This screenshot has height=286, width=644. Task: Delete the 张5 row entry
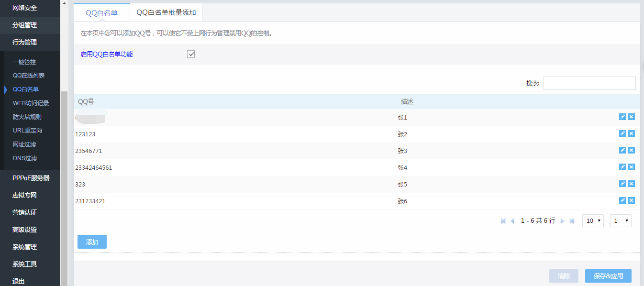[x=631, y=184]
